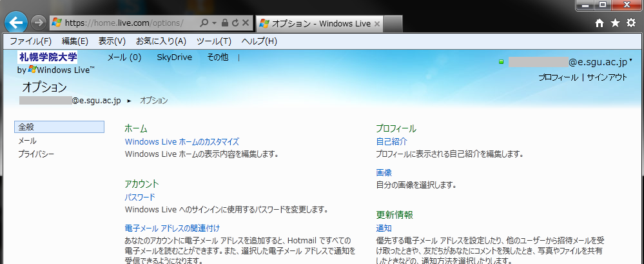Viewport: 644px width, 264px height.
Task: Open the ツール(T) menu
Action: click(x=214, y=41)
